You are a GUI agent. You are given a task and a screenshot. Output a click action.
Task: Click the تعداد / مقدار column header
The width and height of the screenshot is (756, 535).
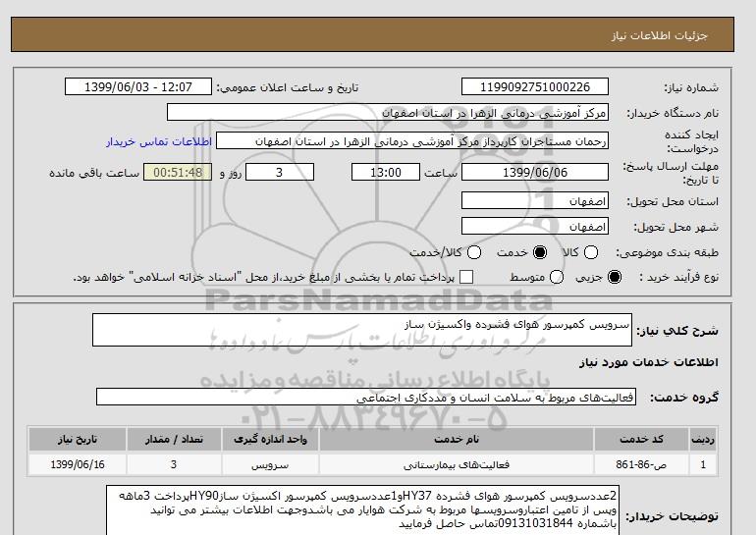pyautogui.click(x=174, y=439)
